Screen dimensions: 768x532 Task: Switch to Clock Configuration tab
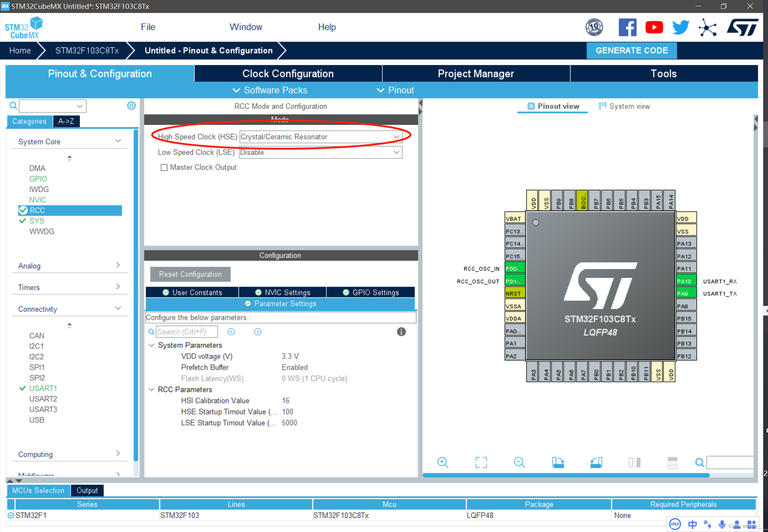pos(288,74)
